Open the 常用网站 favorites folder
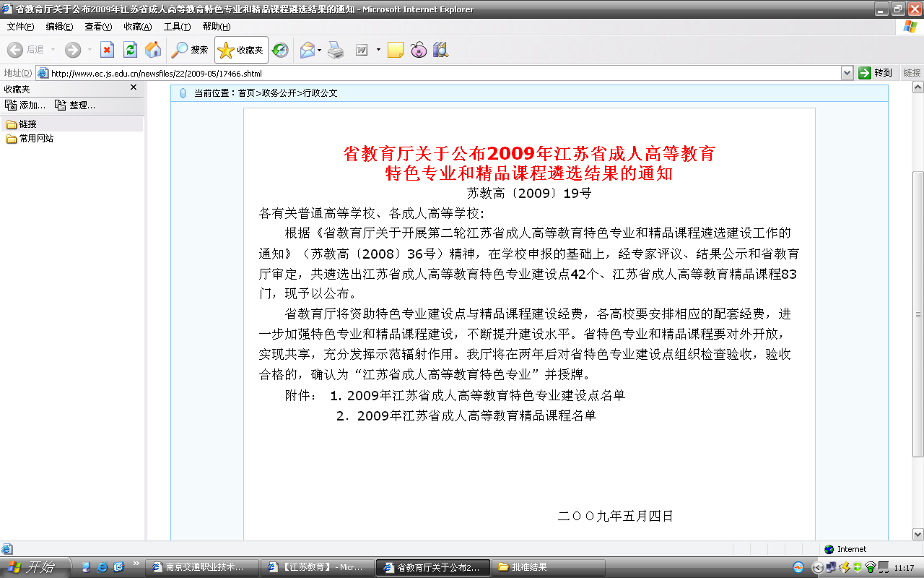 (x=36, y=139)
